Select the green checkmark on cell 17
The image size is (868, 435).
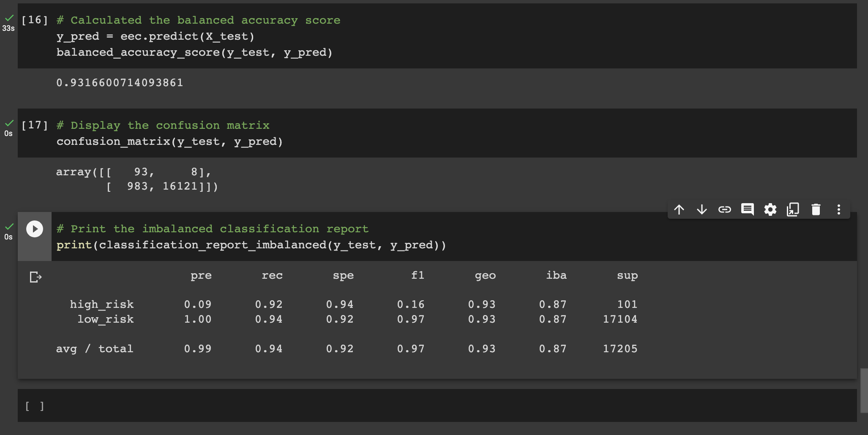coord(8,124)
